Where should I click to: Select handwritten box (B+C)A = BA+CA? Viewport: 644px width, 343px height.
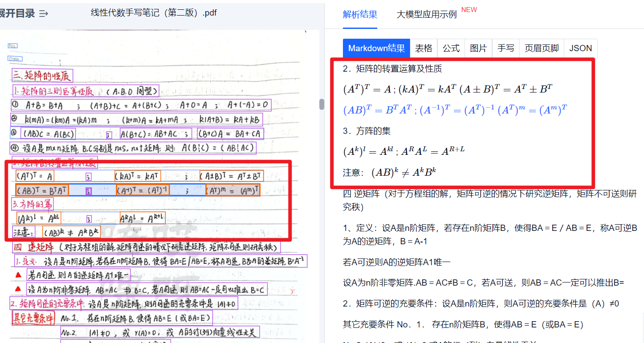(231, 133)
